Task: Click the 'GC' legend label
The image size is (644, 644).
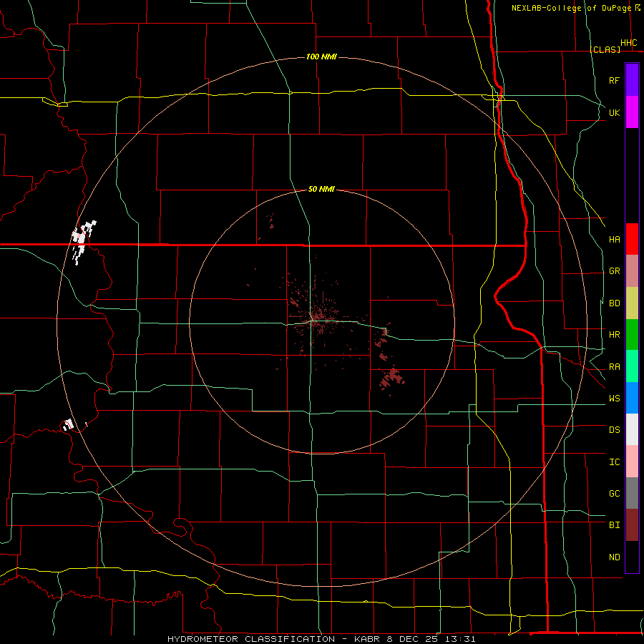Action: coord(614,493)
